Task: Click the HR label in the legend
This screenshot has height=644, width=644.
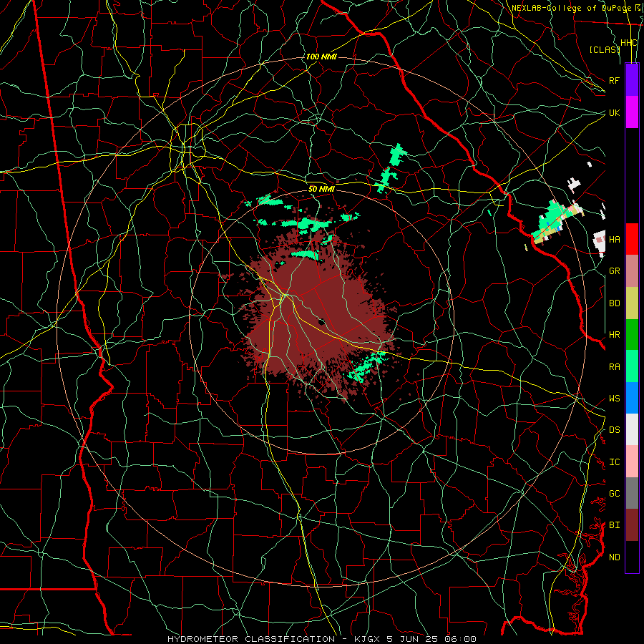Action: coord(614,335)
